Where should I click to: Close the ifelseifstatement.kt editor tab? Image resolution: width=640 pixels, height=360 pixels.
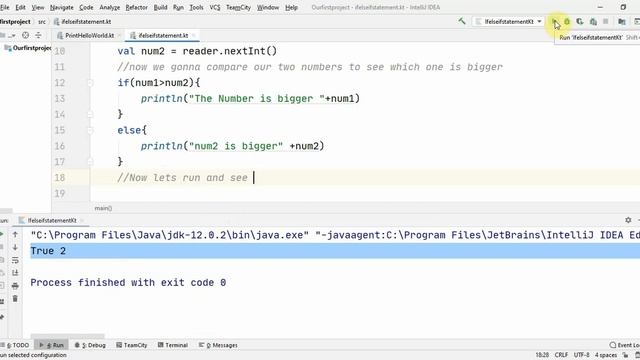click(193, 36)
